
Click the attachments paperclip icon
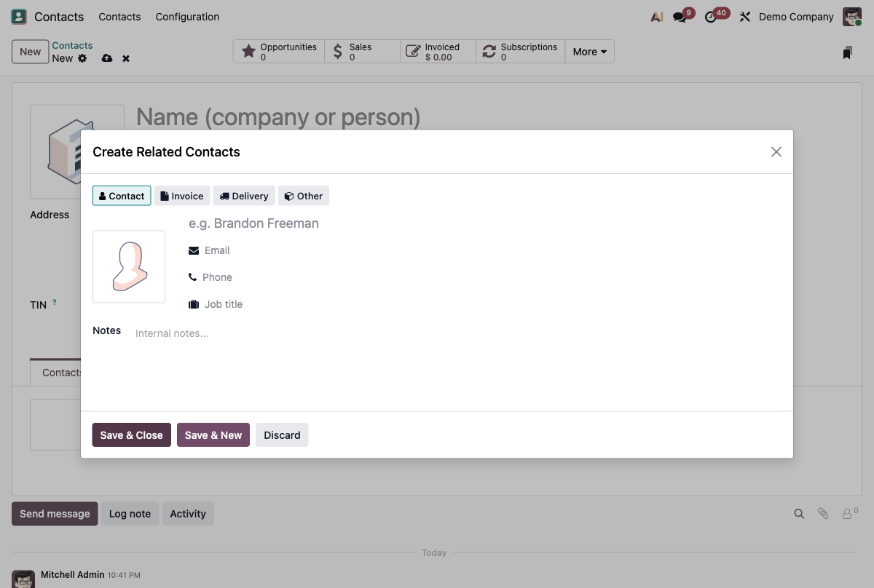pyautogui.click(x=823, y=514)
